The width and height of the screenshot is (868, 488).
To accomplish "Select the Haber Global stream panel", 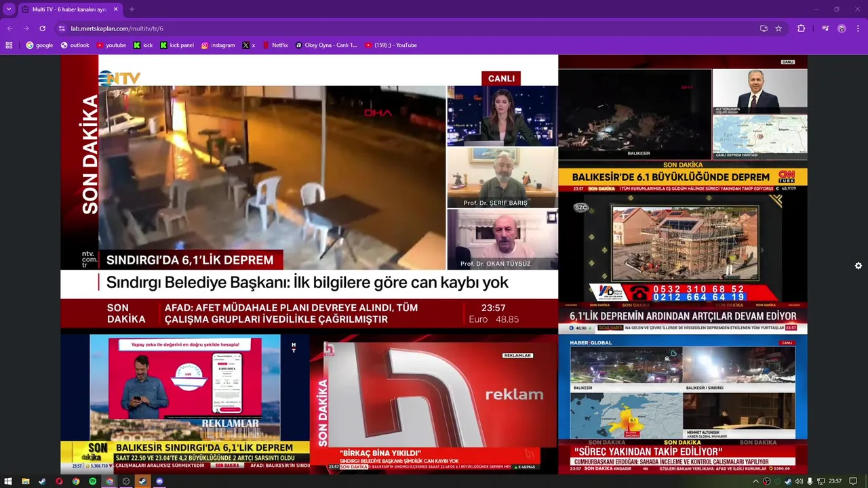I will tap(683, 404).
